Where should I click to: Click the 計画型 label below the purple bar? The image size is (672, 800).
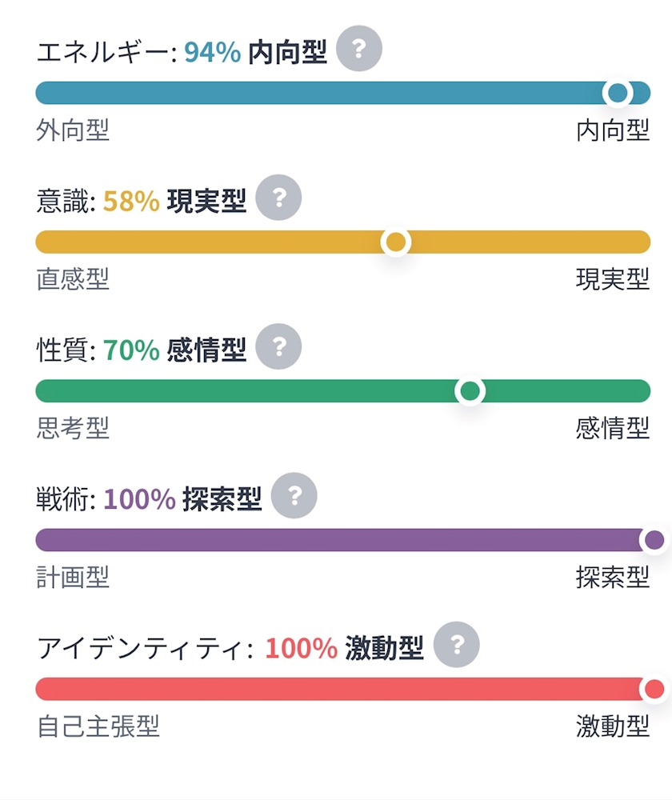pyautogui.click(x=73, y=578)
